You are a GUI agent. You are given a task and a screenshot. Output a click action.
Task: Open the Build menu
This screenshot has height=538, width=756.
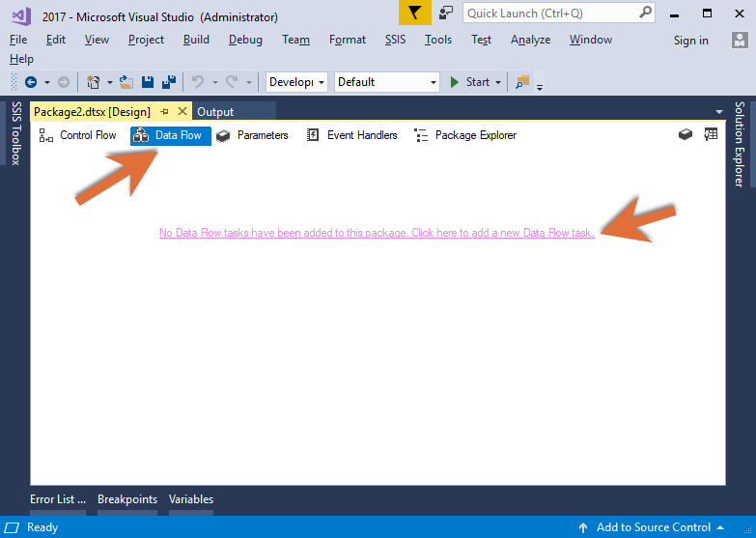pos(196,40)
